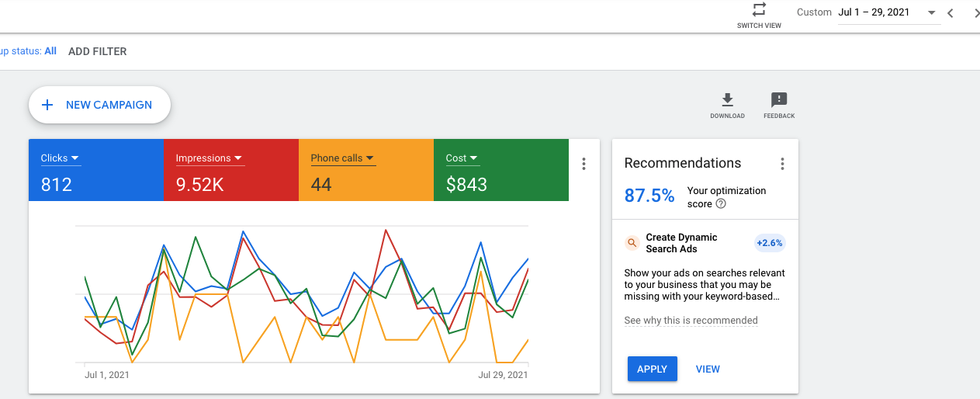Click the +2.6% score uplift badge

pyautogui.click(x=770, y=243)
